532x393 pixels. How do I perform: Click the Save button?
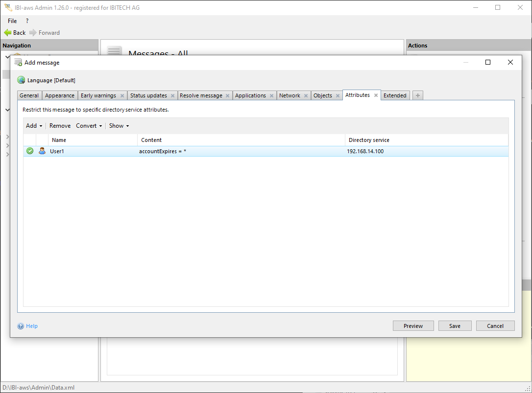[455, 326]
